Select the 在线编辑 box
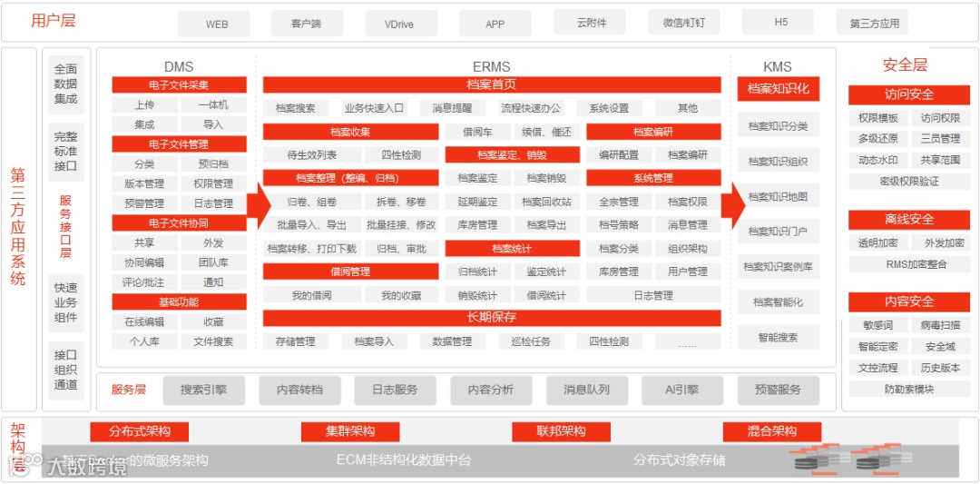Viewport: 980px width, 484px height. point(144,322)
